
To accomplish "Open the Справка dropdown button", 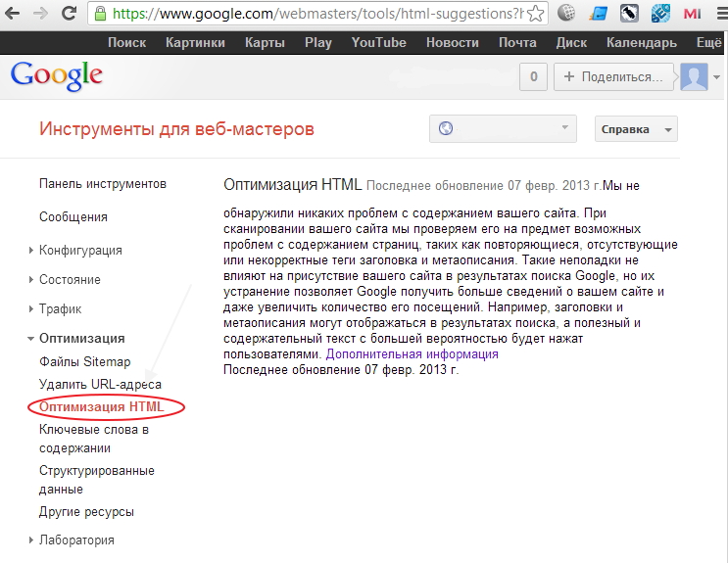I will click(x=636, y=129).
